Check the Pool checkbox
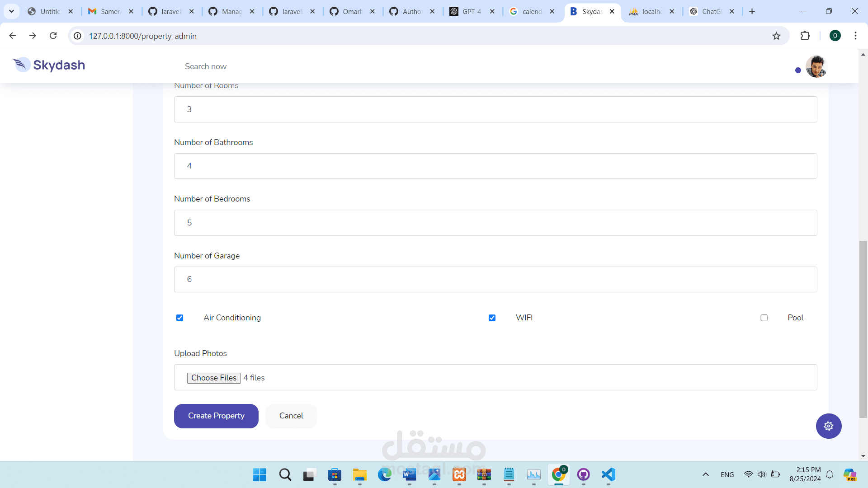This screenshot has height=488, width=868. 764,318
